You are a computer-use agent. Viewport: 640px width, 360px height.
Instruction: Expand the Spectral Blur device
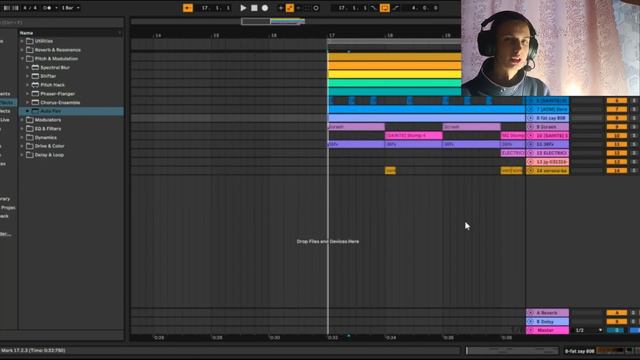(x=28, y=67)
